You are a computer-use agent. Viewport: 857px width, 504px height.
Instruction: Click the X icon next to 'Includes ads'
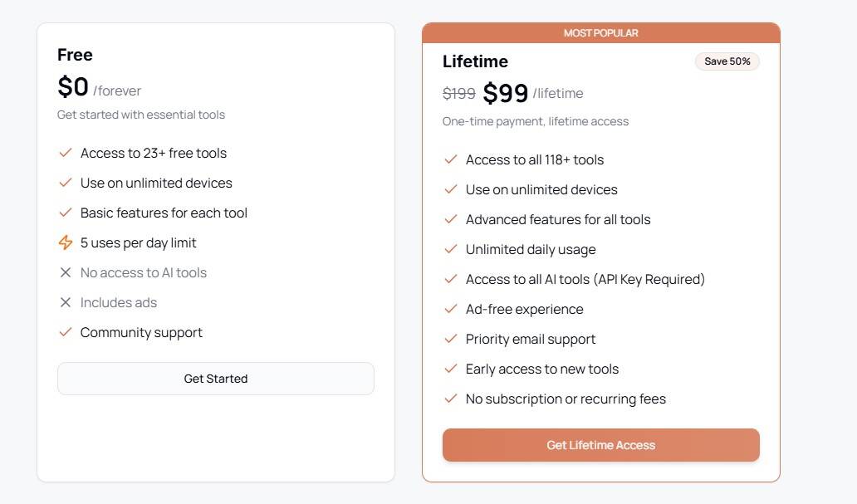pos(66,302)
